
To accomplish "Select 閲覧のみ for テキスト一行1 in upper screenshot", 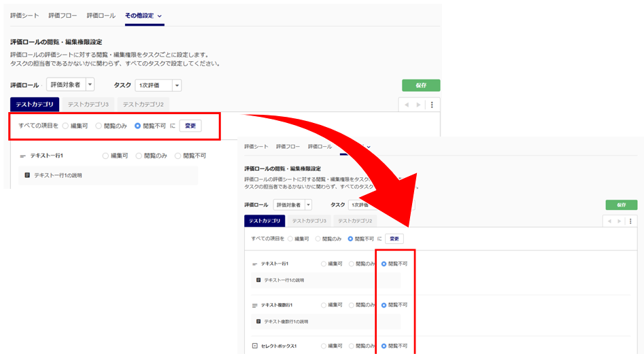I will pyautogui.click(x=139, y=156).
